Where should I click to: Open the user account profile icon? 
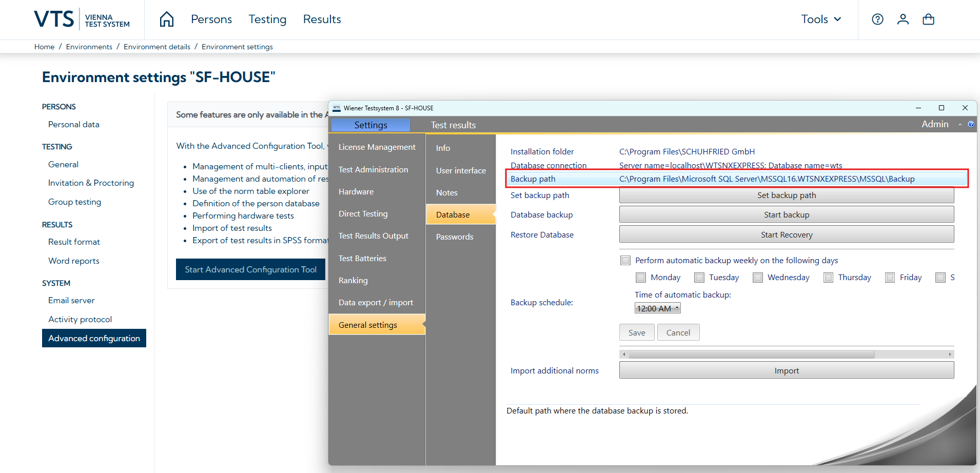[x=903, y=19]
